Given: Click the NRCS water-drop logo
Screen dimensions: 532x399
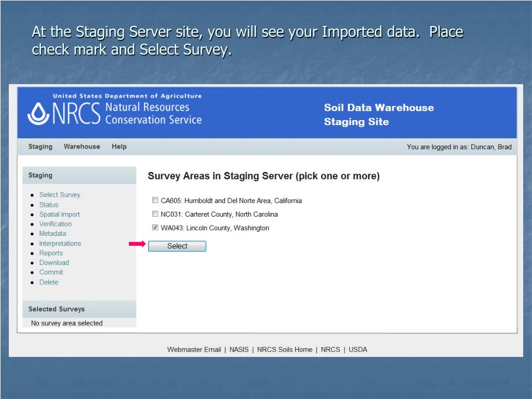Looking at the screenshot, I should pos(38,114).
